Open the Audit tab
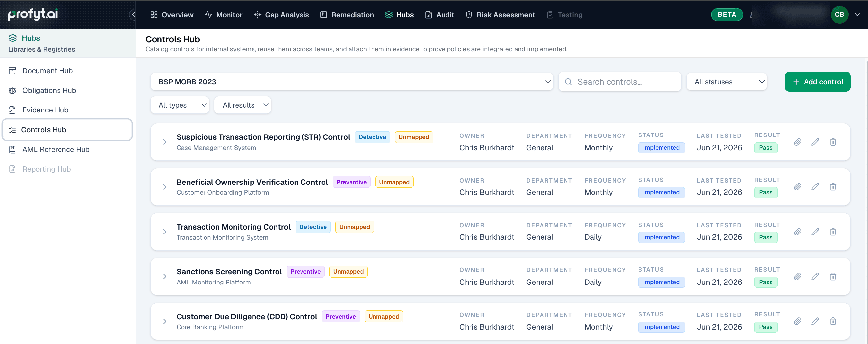 (439, 14)
